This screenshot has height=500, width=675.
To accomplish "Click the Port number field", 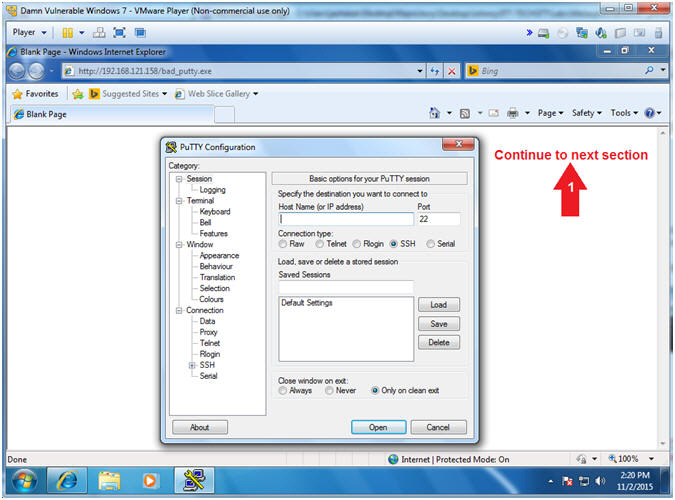I will 439,219.
